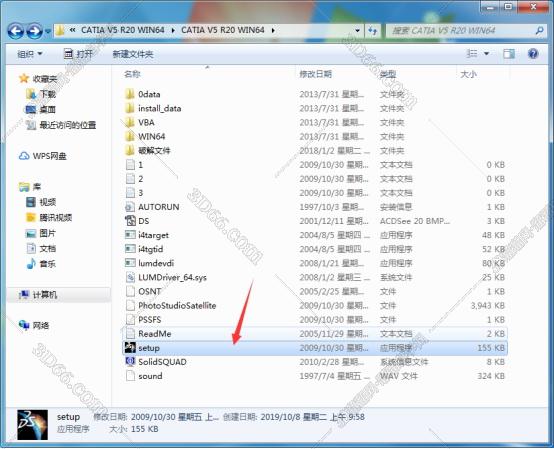This screenshot has width=554, height=449.
Task: Sort by 名称 column header
Action: click(132, 74)
